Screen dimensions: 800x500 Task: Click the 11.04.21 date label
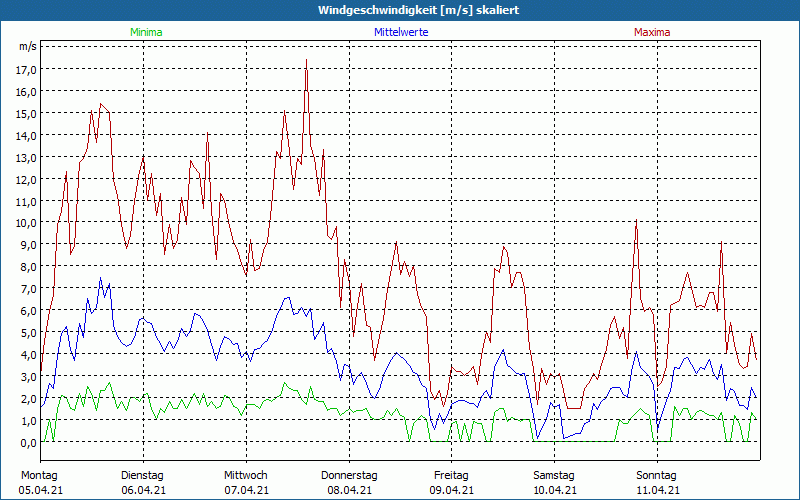click(x=657, y=490)
